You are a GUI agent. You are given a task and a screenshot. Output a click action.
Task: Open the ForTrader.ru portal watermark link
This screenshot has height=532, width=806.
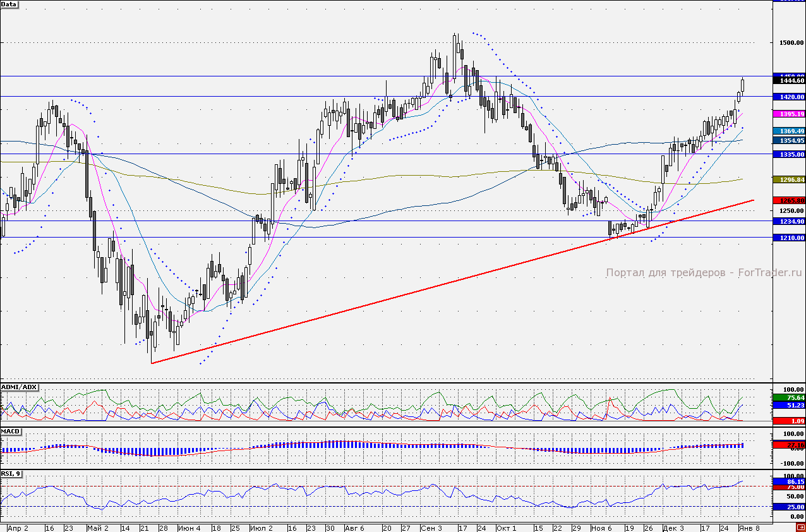pos(704,273)
